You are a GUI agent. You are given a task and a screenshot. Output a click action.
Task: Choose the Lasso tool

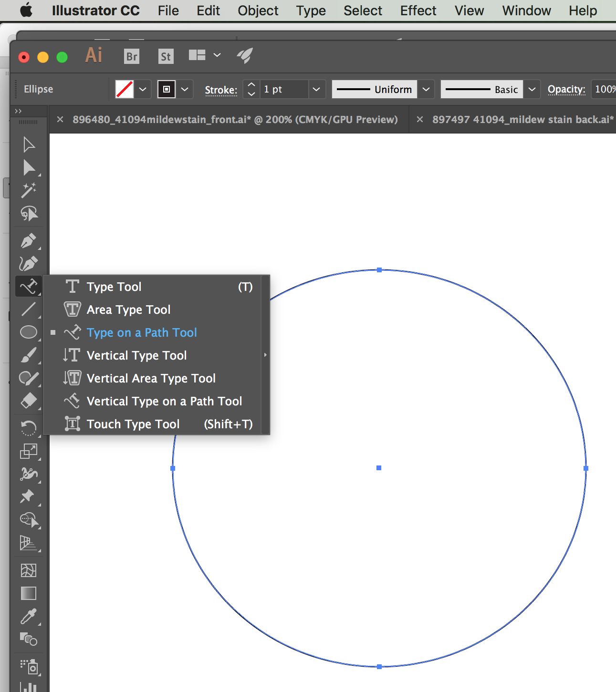click(x=29, y=213)
